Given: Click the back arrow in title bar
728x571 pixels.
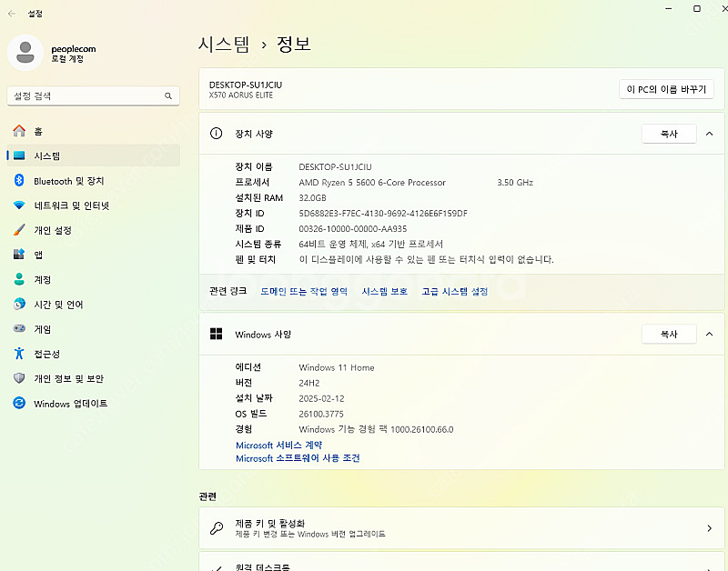Looking at the screenshot, I should tap(12, 14).
